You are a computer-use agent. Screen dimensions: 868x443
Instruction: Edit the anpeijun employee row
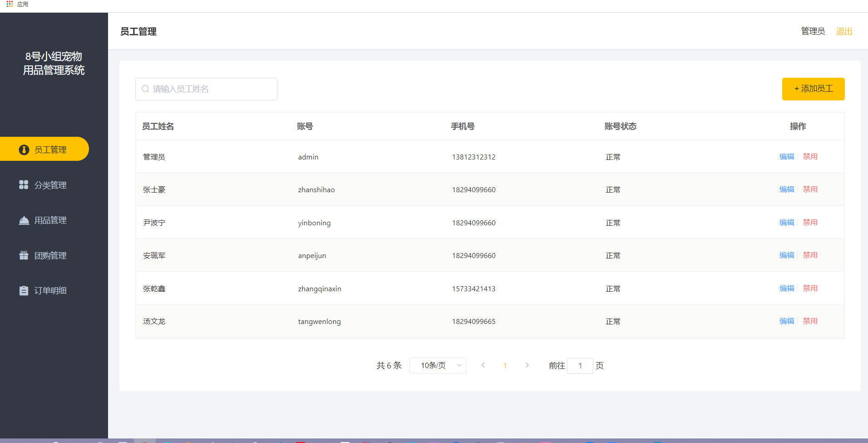787,255
